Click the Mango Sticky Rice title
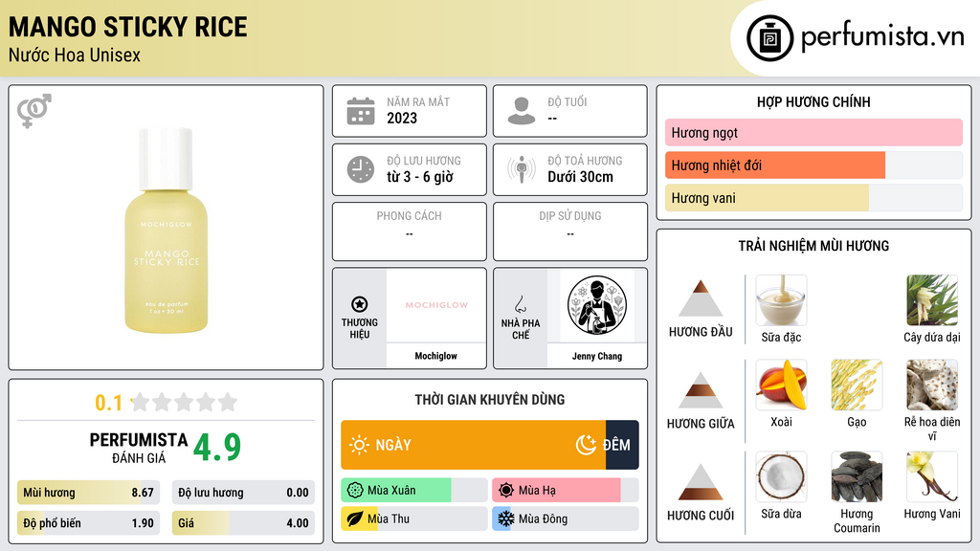The height and width of the screenshot is (551, 980). (127, 27)
